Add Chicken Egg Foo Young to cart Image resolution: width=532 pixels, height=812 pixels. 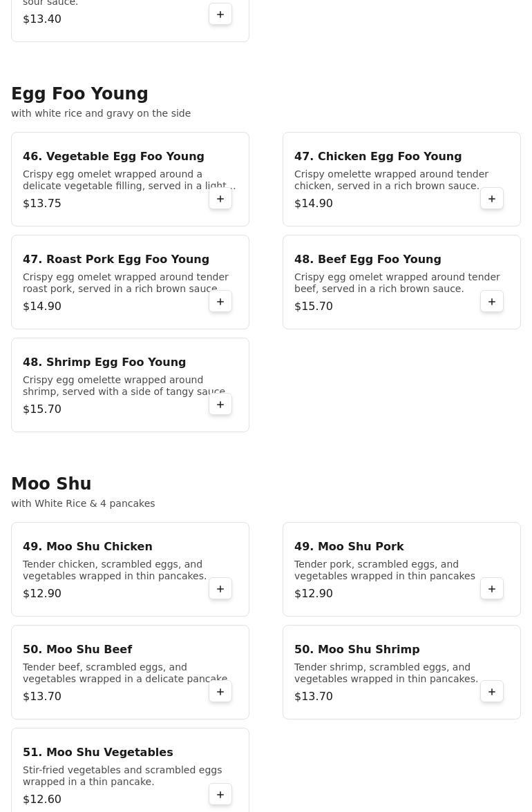click(492, 199)
